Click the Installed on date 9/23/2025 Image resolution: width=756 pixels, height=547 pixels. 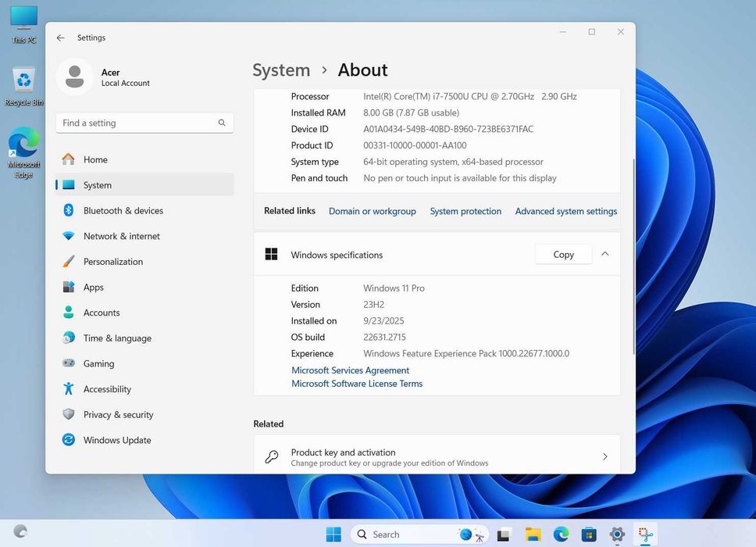tap(383, 320)
